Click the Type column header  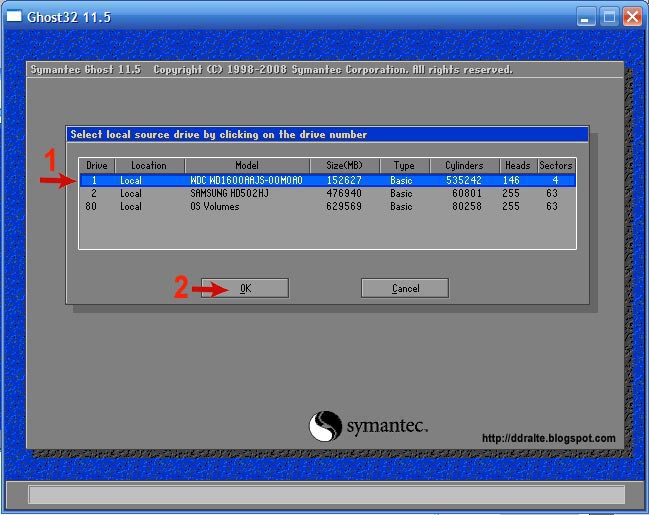coord(404,166)
